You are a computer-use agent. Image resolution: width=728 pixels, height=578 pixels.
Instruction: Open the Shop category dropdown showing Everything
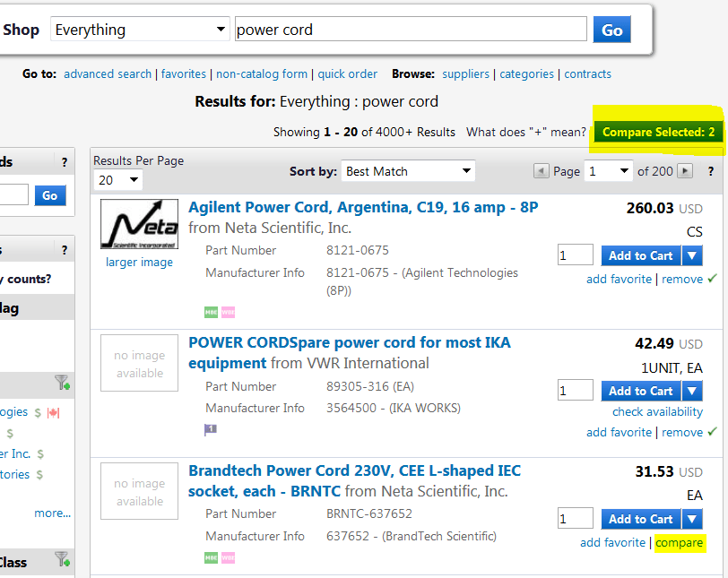[x=140, y=30]
